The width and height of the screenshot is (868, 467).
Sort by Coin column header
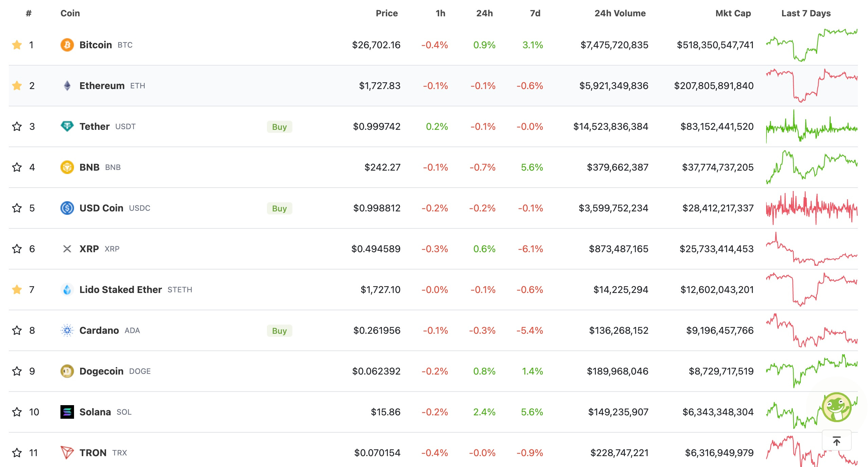tap(70, 13)
